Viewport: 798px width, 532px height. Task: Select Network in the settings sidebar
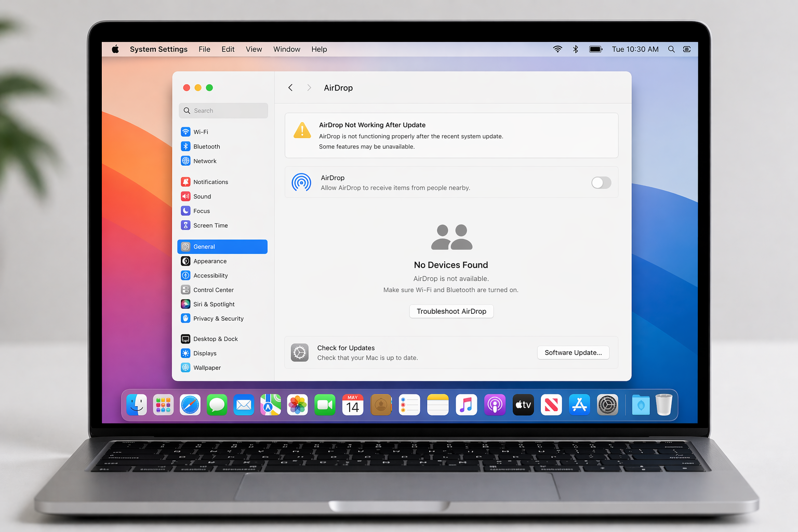point(222,161)
